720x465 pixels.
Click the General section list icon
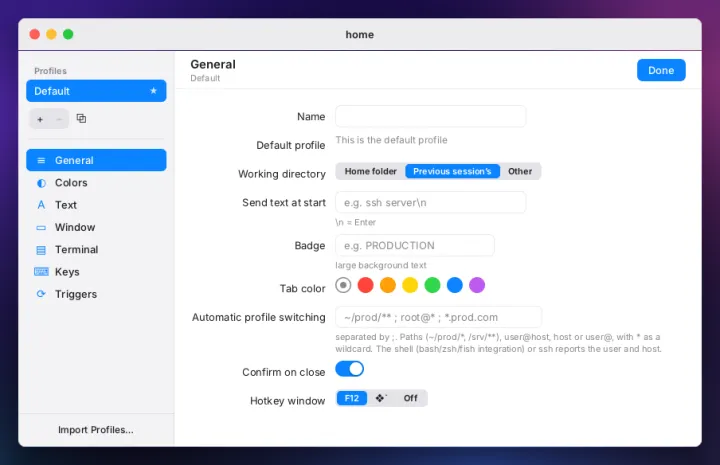tap(41, 160)
